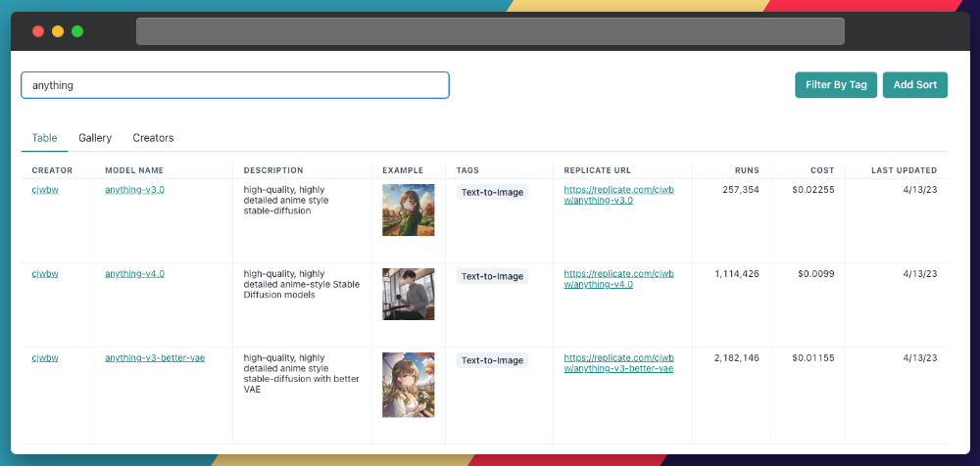This screenshot has width=980, height=466.
Task: Click the search field containing 'anything'
Action: click(x=235, y=85)
